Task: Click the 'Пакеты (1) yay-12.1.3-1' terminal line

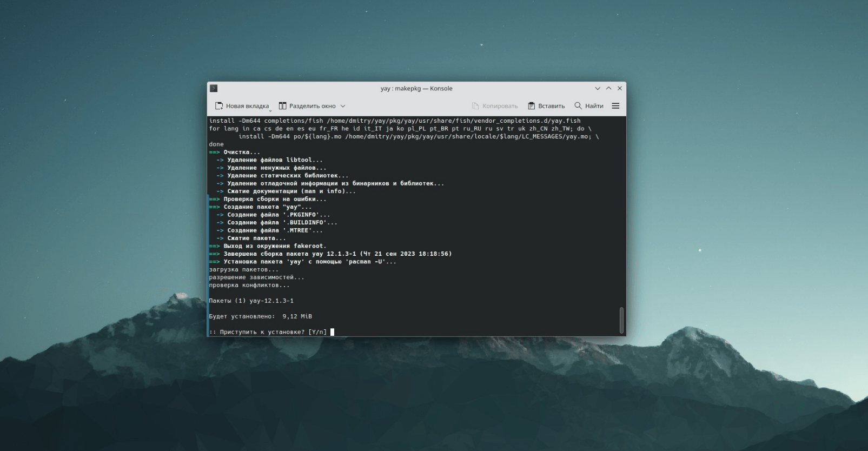Action: coord(251,301)
